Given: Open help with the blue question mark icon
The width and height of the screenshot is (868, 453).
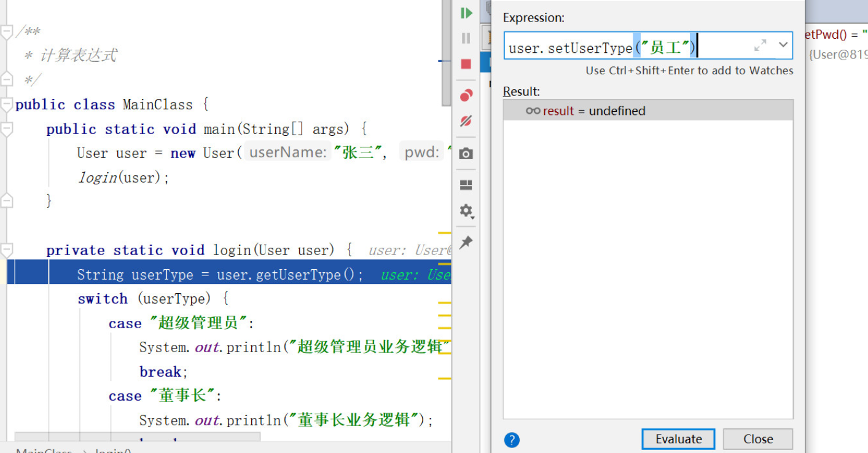Looking at the screenshot, I should [512, 439].
